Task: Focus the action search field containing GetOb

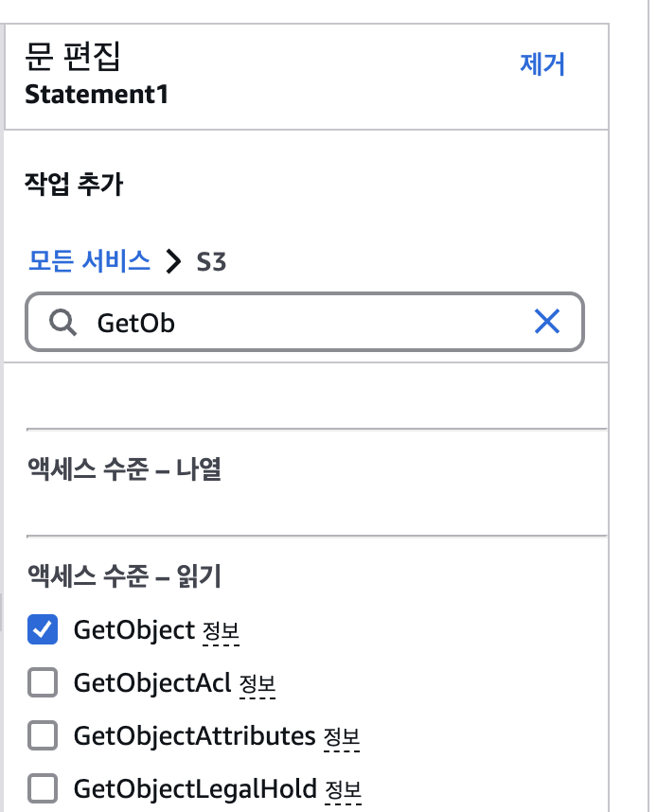Action: 305,322
